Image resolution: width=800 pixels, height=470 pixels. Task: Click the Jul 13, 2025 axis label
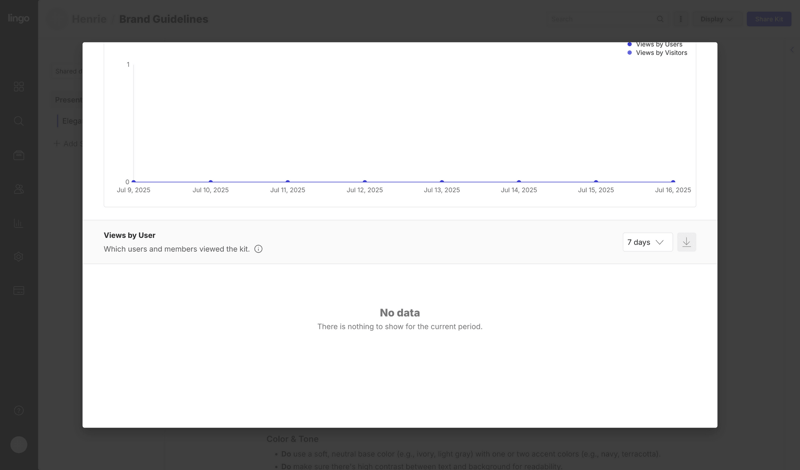click(442, 190)
